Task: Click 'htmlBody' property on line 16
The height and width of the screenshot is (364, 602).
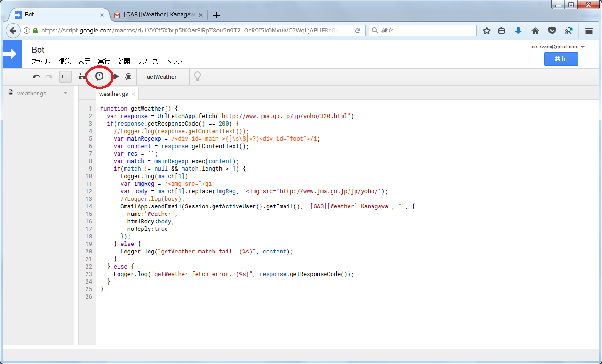Action: click(x=142, y=222)
